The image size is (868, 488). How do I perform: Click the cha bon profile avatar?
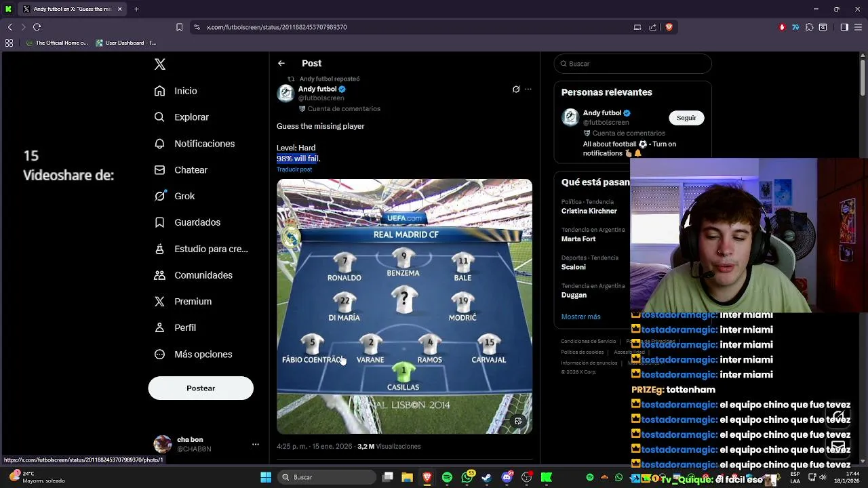click(x=163, y=444)
